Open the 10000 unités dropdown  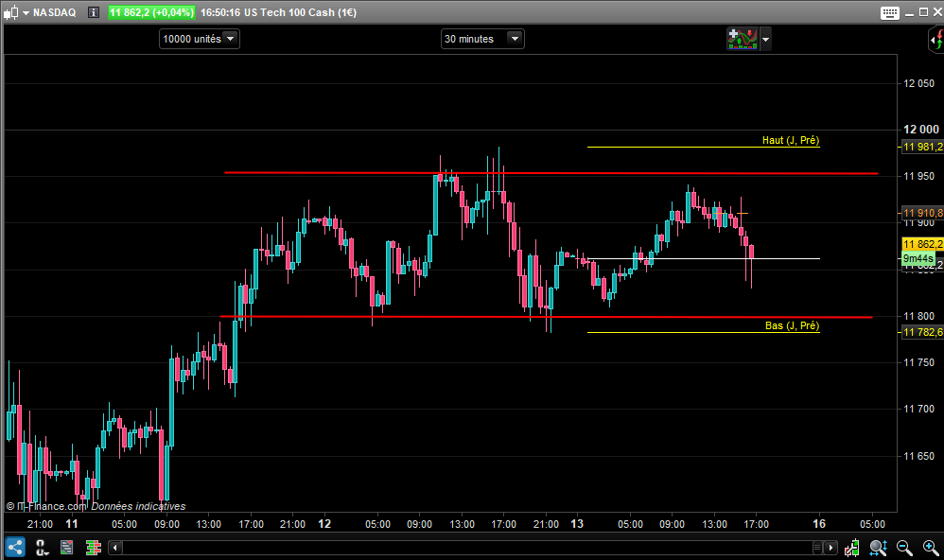pos(200,39)
